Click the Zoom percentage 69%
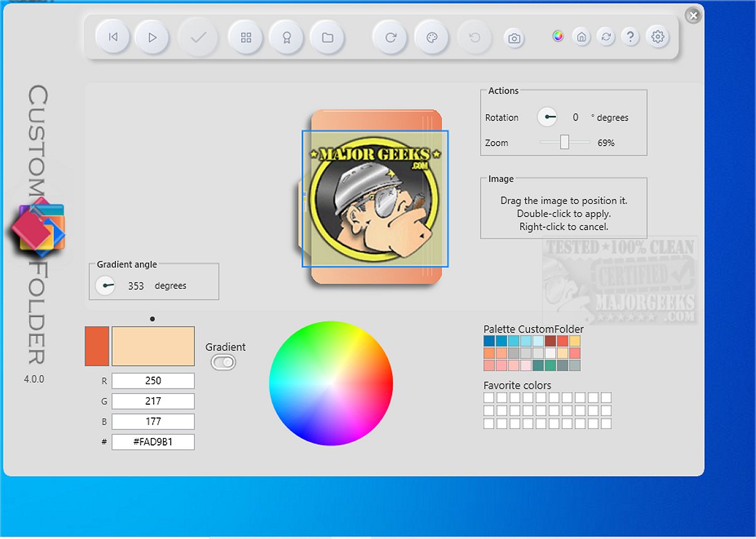Viewport: 756px width, 539px height. point(606,142)
